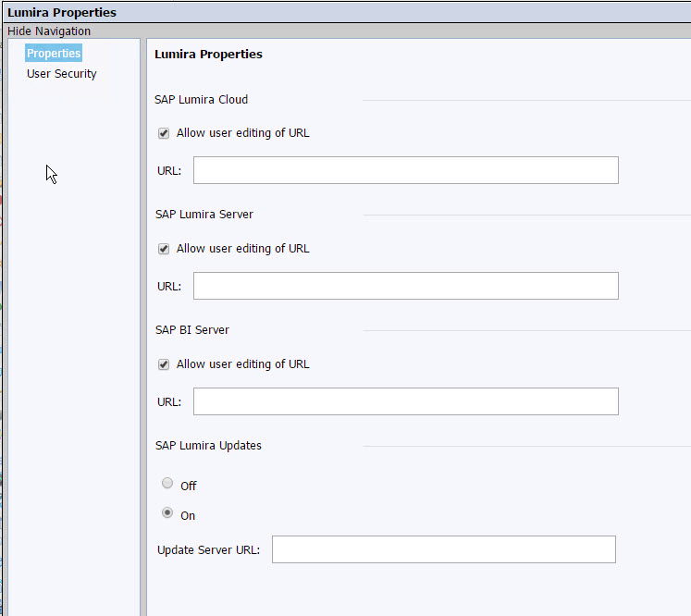The width and height of the screenshot is (691, 616).
Task: Select Properties in the navigation pane
Action: [x=54, y=54]
